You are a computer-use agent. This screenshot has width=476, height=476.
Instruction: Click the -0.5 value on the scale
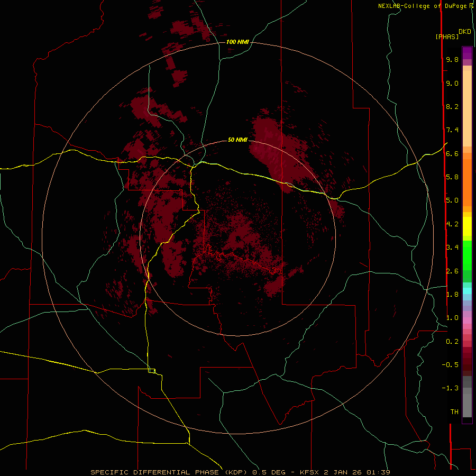pyautogui.click(x=450, y=365)
